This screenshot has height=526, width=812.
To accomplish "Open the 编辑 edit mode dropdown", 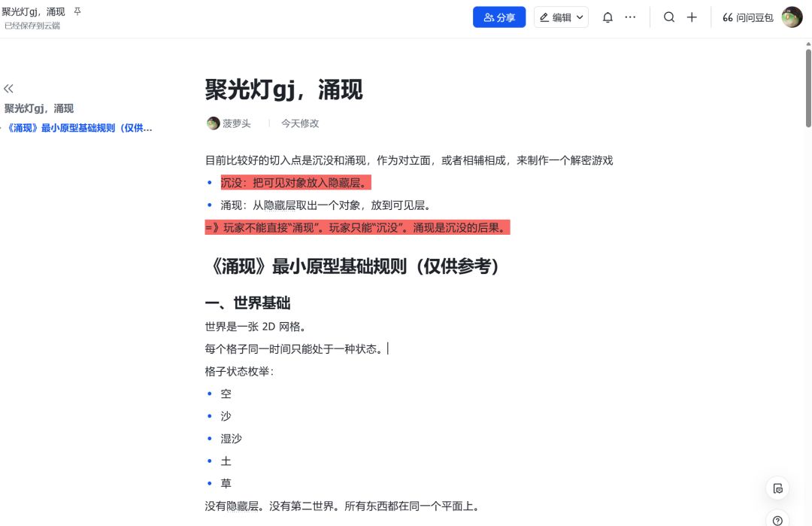I will (561, 17).
